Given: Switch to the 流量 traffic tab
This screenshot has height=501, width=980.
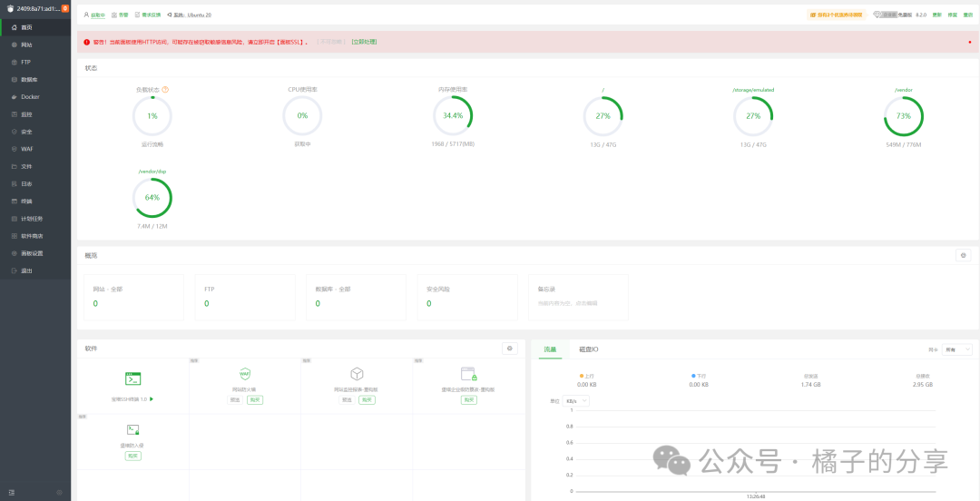Looking at the screenshot, I should (549, 349).
